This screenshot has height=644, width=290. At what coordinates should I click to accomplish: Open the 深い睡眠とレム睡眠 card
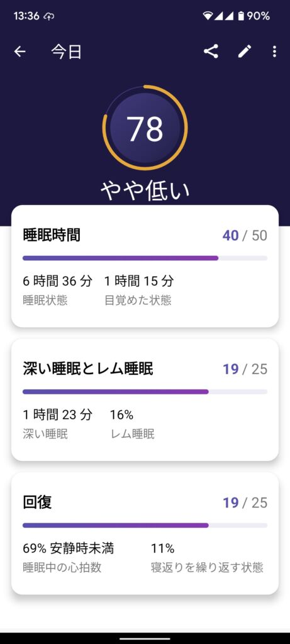[145, 399]
